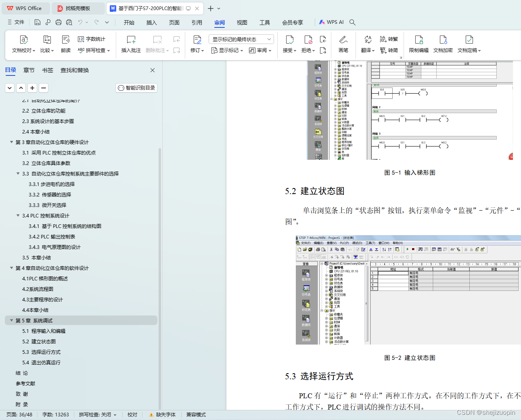Click 文档加密 encrypt document

pos(443,44)
